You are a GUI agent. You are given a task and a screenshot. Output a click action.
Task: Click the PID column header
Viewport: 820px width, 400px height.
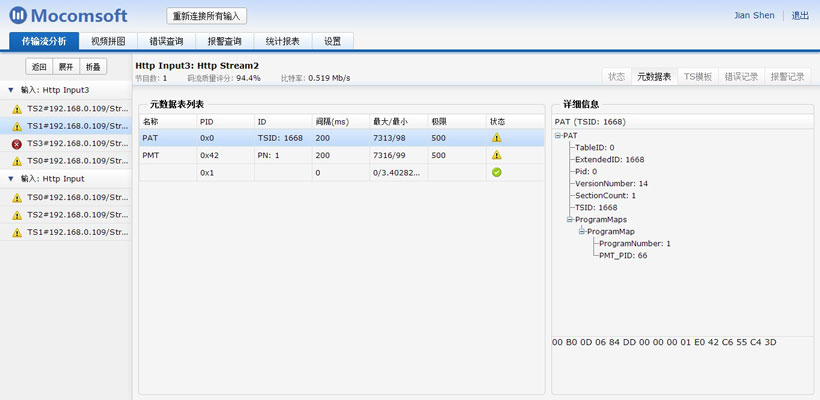(225, 121)
